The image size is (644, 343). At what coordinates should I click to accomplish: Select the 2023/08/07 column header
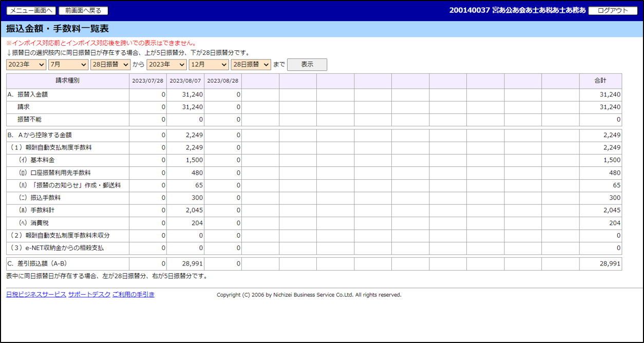(185, 81)
